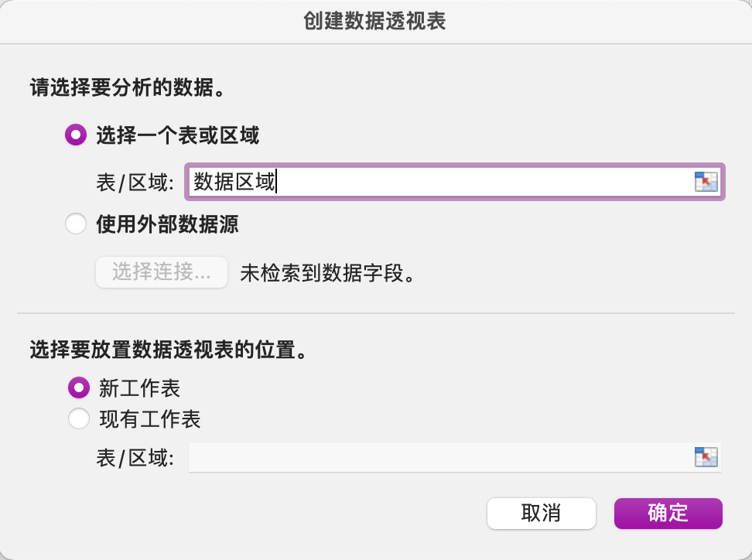Click the 选择连接... button
The height and width of the screenshot is (560, 752).
click(x=162, y=272)
